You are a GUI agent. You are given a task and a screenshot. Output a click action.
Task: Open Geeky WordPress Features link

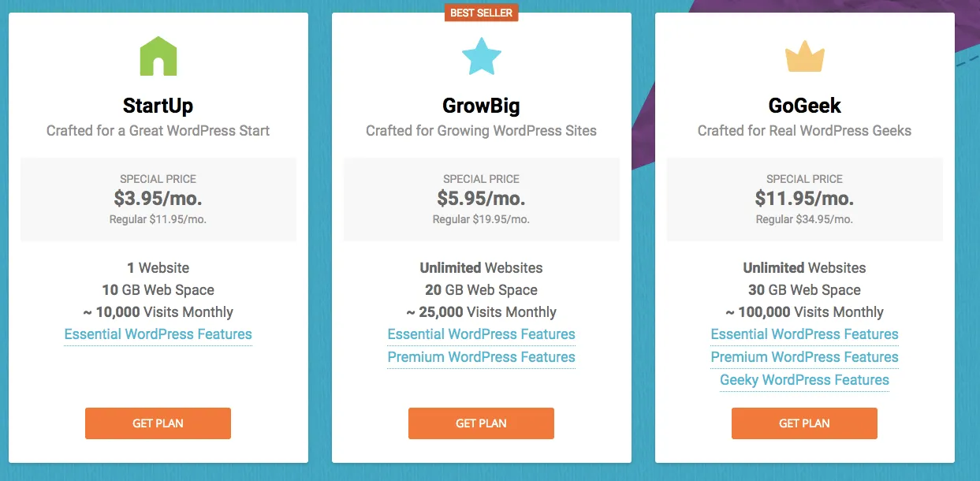click(x=804, y=380)
